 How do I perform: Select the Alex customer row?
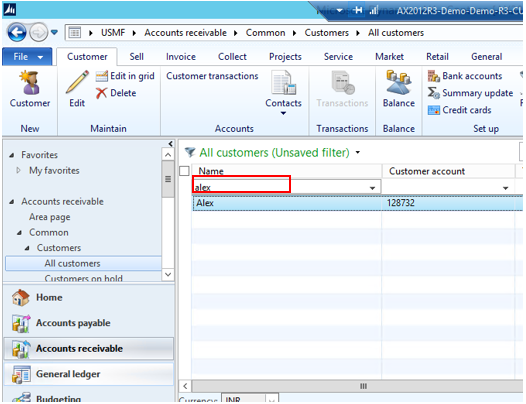[358, 203]
